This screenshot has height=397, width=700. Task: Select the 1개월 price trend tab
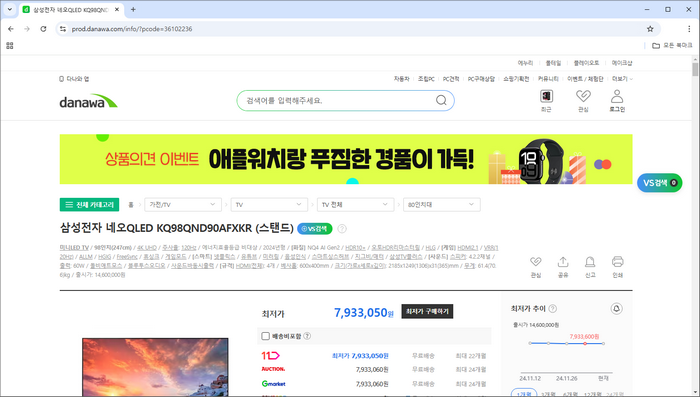click(x=524, y=393)
